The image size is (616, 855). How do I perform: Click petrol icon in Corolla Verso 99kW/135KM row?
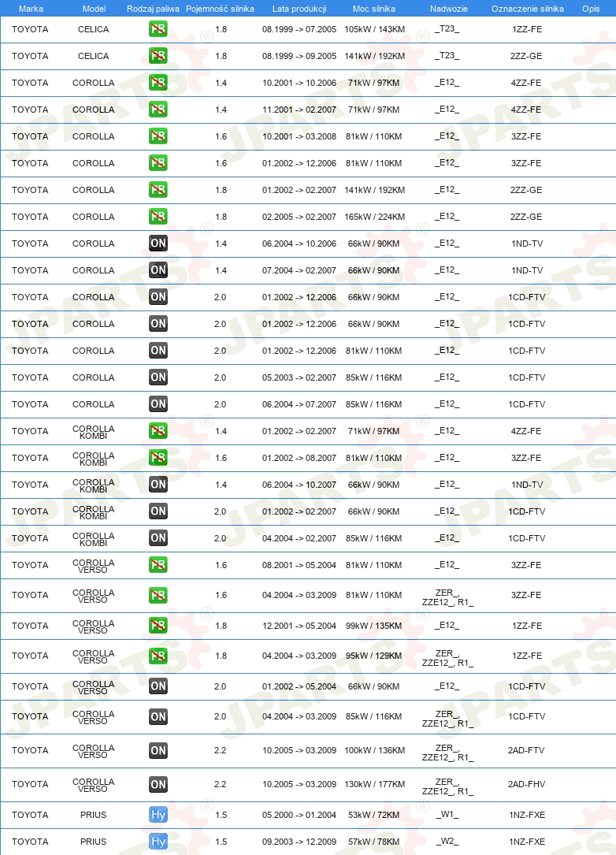click(158, 626)
